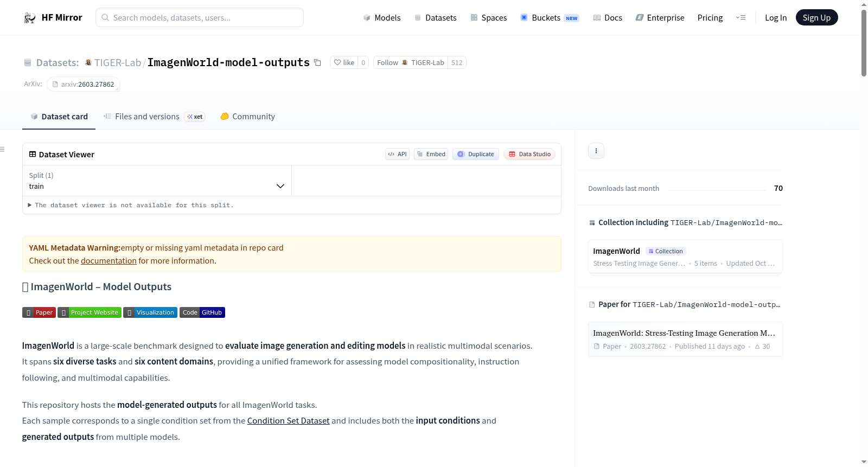Viewport: 868px width, 467px height.
Task: Focus the search models and datasets field
Action: coord(200,17)
